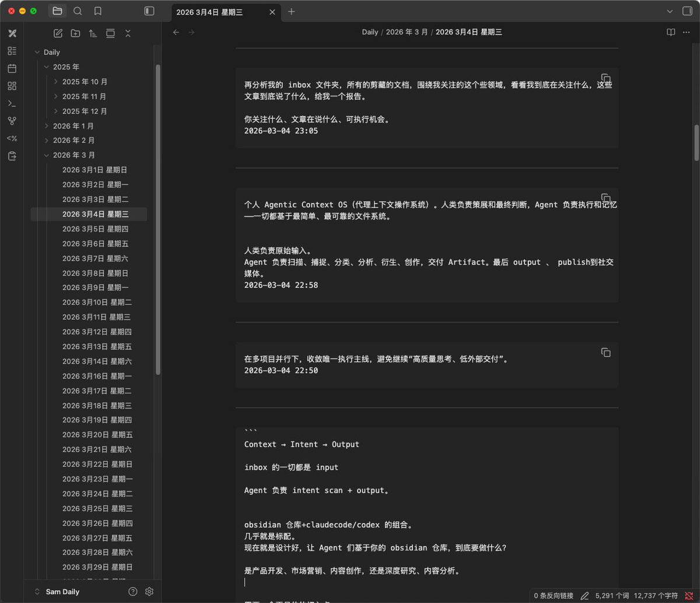This screenshot has width=700, height=603.
Task: Switch to reading view book icon
Action: [671, 32]
